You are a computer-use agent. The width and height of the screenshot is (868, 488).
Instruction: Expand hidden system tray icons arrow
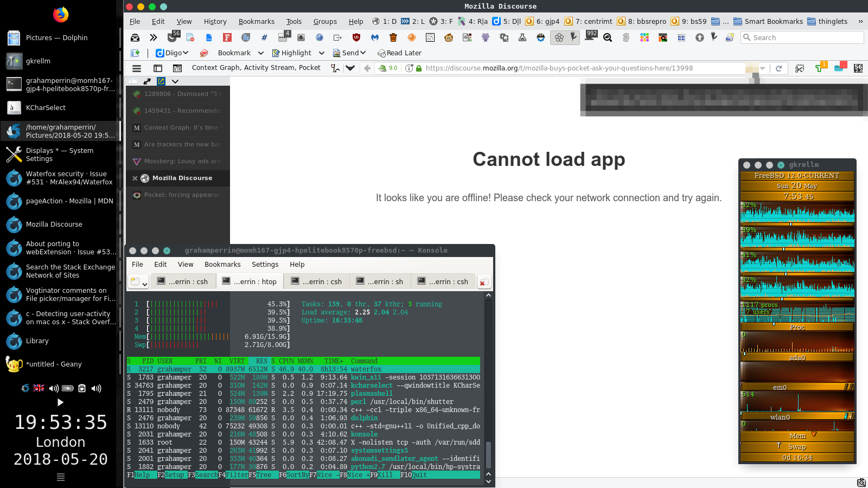coord(60,402)
